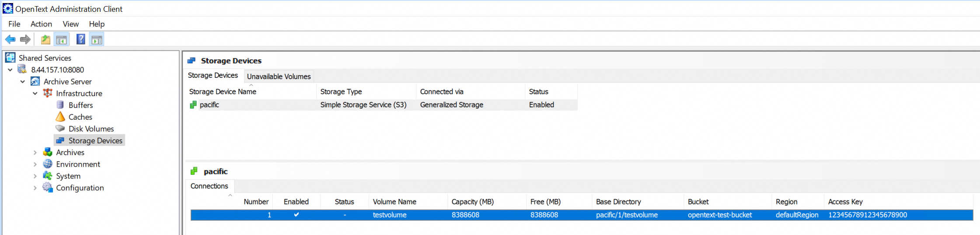Select the Caches tree item
980x235 pixels.
click(80, 117)
